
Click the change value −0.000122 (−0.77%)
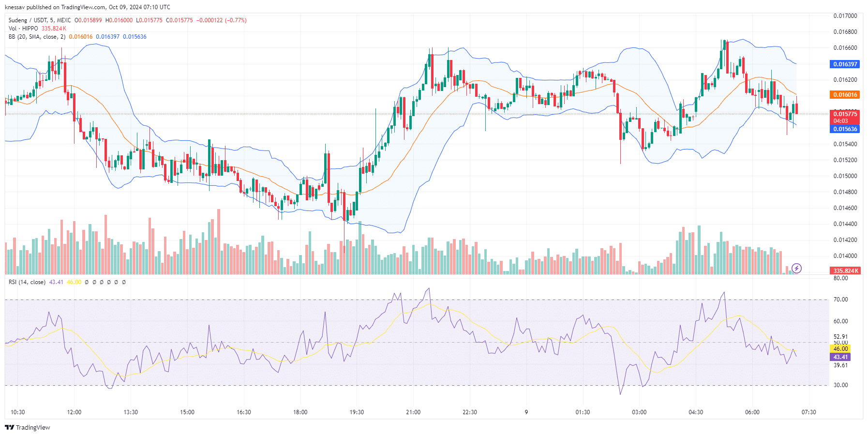point(222,20)
